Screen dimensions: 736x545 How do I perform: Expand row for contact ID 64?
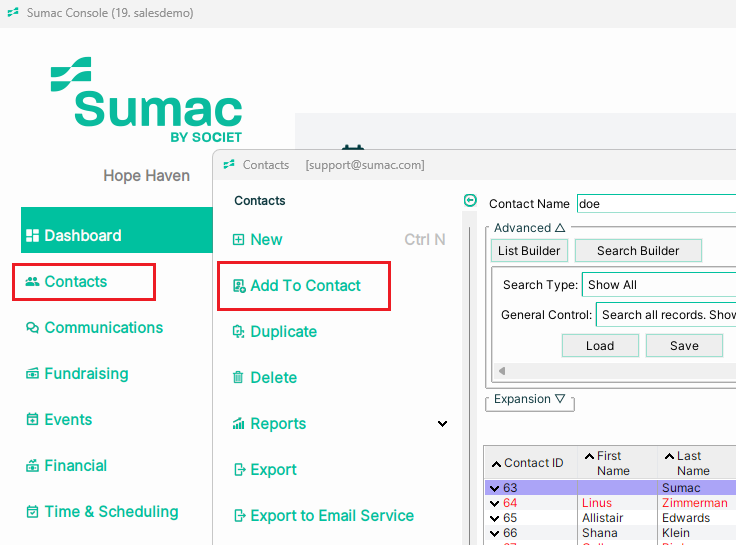[x=494, y=503]
